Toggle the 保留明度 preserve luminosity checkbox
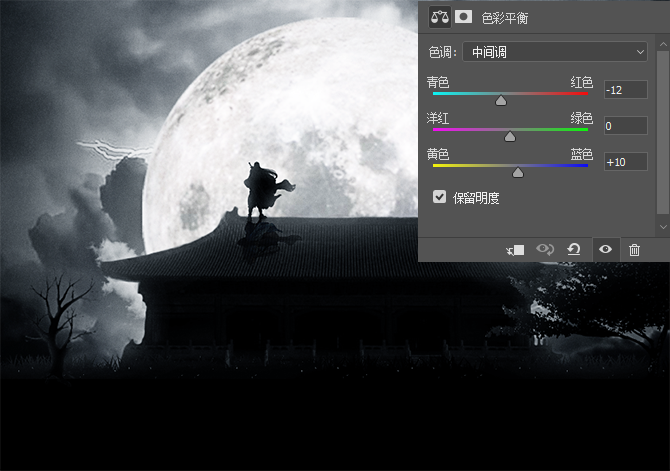Image resolution: width=670 pixels, height=471 pixels. (x=439, y=197)
